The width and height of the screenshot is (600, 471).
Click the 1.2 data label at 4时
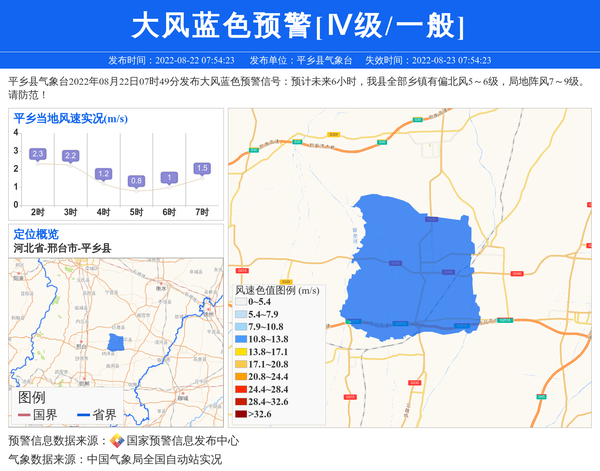click(x=104, y=174)
